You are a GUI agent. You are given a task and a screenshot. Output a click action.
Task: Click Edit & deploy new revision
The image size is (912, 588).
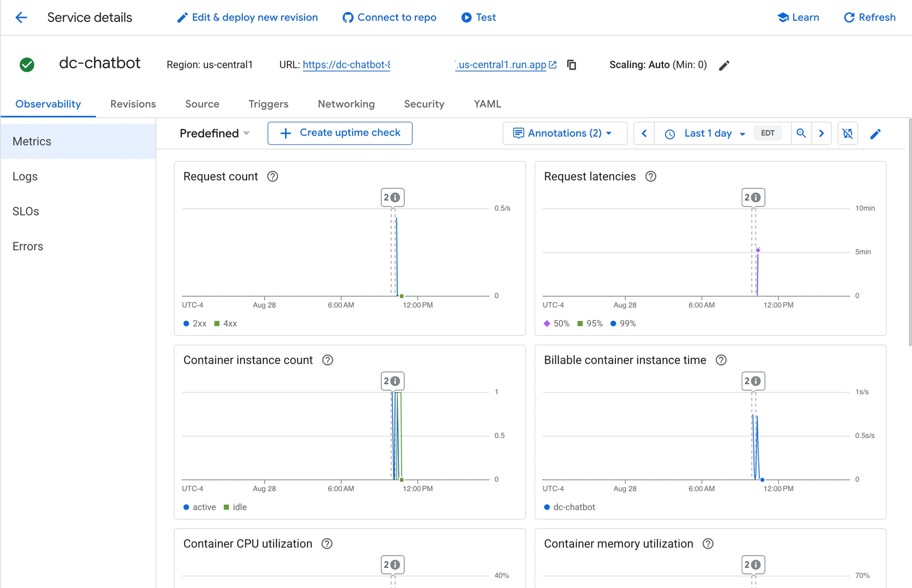click(x=248, y=17)
